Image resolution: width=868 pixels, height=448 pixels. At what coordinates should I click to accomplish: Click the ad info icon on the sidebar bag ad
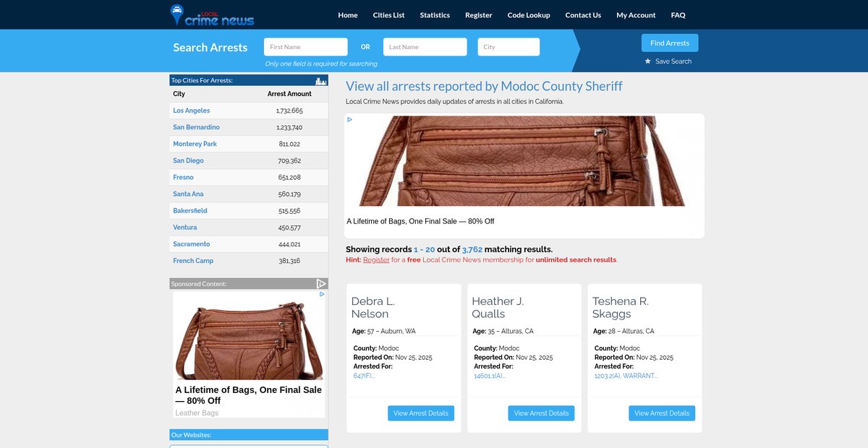(322, 295)
